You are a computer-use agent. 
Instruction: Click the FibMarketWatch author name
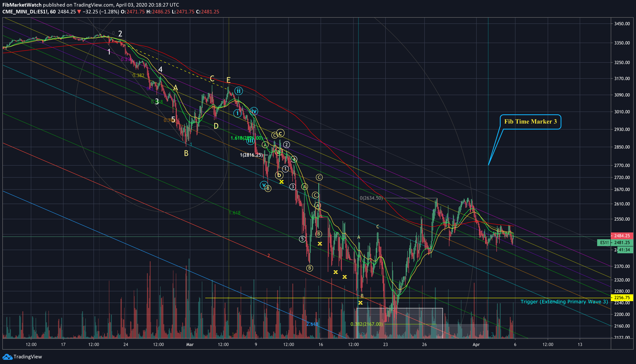[x=22, y=5]
